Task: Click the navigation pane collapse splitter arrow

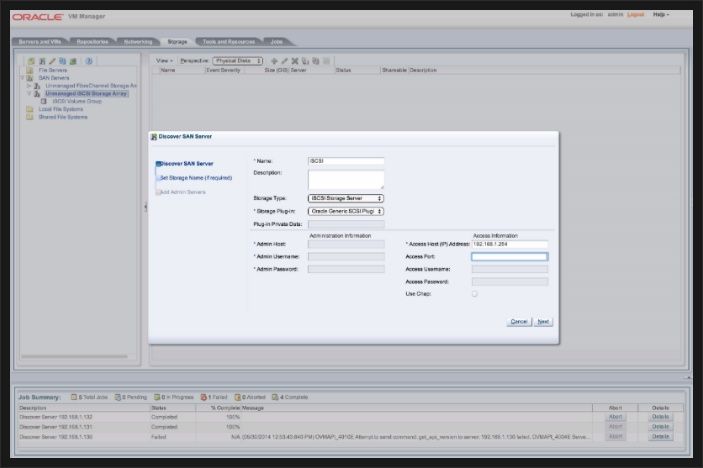Action: click(x=145, y=207)
